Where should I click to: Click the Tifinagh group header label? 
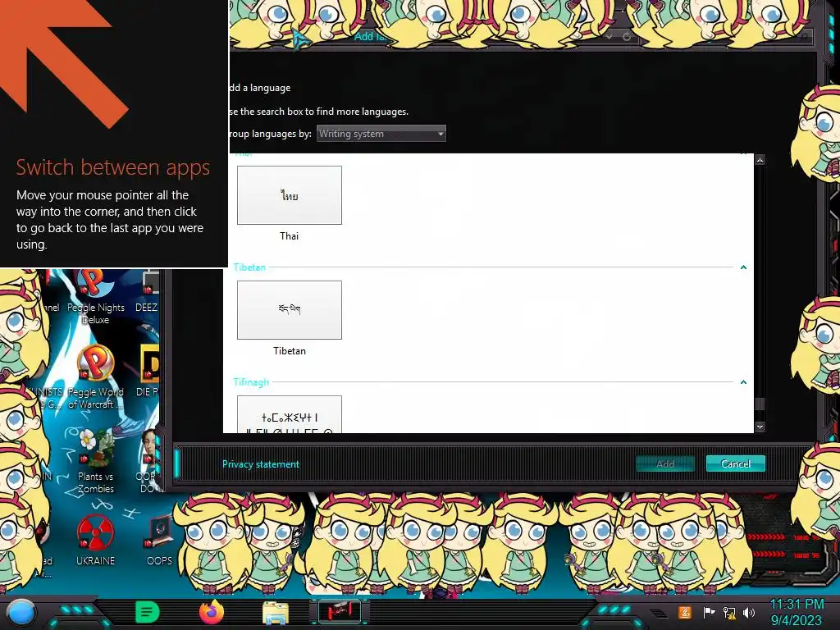point(251,382)
